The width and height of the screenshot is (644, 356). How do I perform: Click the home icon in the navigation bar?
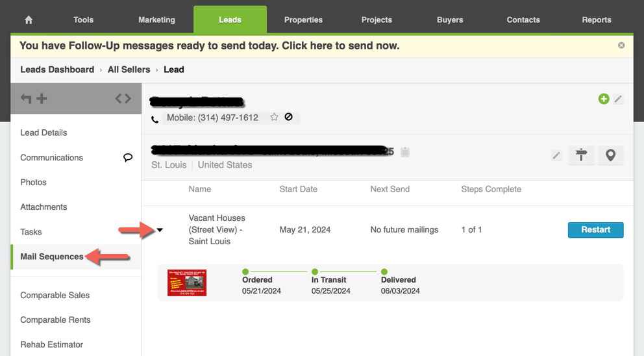click(29, 20)
